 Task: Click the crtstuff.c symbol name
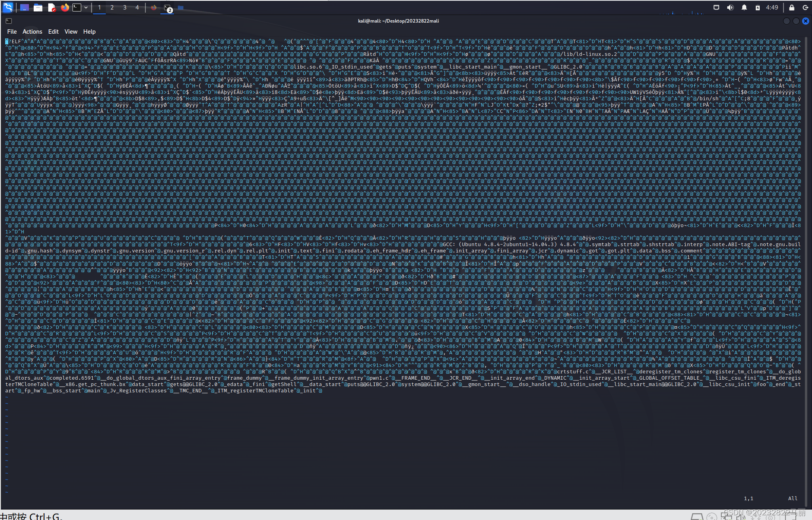(x=573, y=371)
